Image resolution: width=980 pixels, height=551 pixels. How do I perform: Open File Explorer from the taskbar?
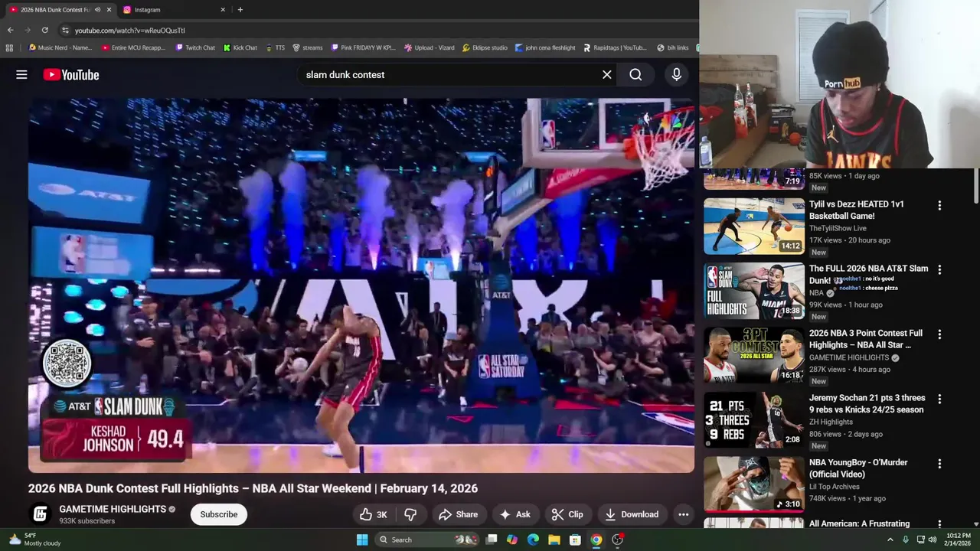(x=554, y=540)
